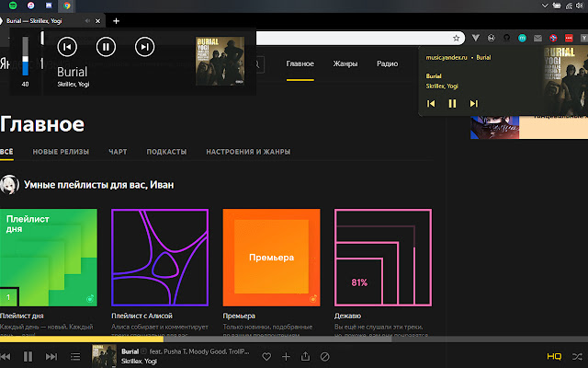Open the green Плейлист дня cover

coord(49,258)
